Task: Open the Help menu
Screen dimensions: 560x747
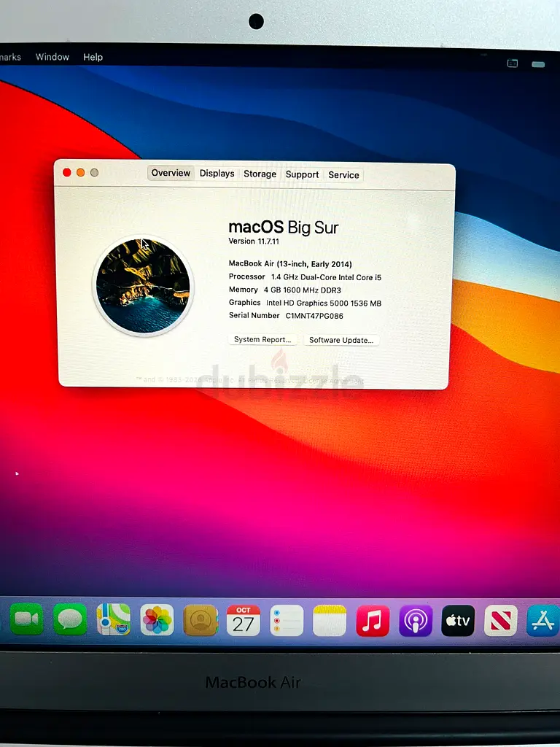Action: click(x=93, y=57)
